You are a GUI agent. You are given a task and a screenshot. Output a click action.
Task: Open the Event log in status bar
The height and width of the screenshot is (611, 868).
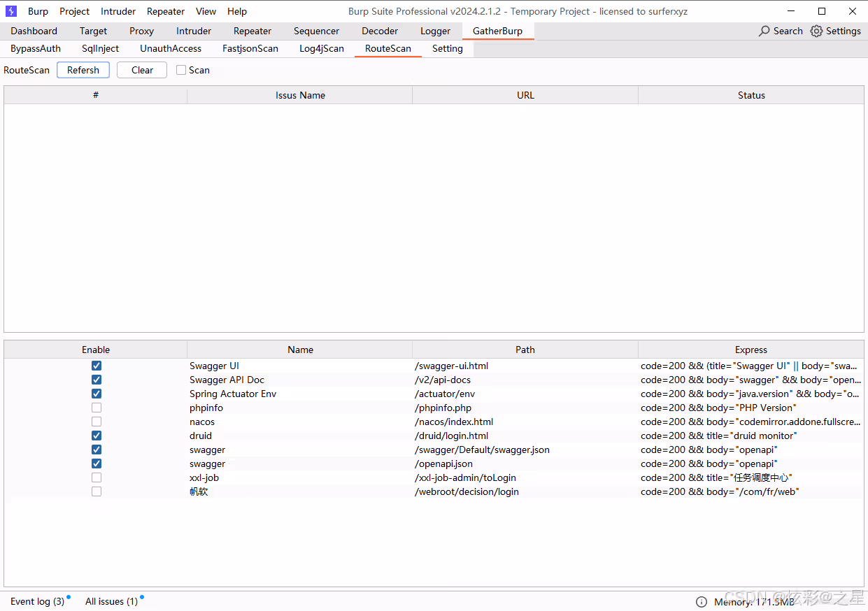[x=37, y=601]
